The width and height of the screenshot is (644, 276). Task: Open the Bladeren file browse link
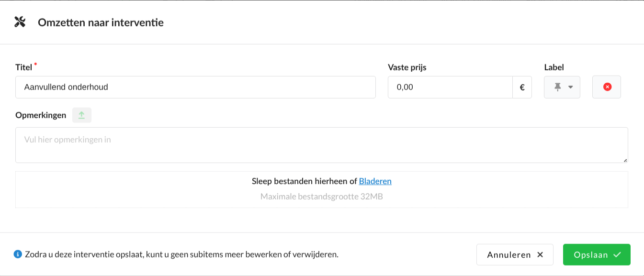375,181
